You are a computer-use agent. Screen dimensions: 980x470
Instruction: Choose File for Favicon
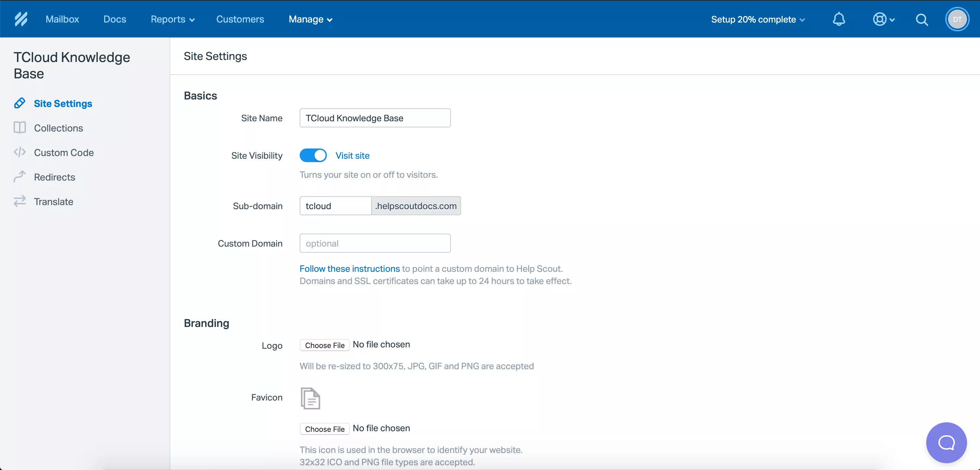(x=325, y=428)
